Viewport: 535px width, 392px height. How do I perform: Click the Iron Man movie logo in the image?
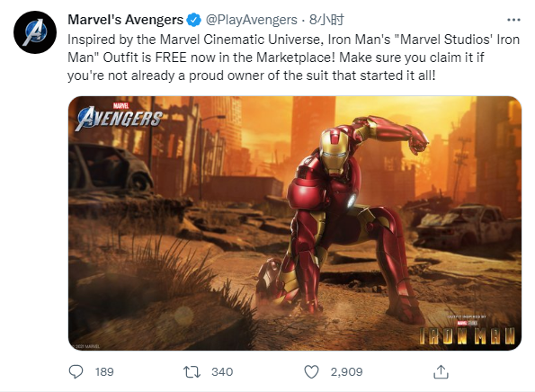(x=467, y=332)
